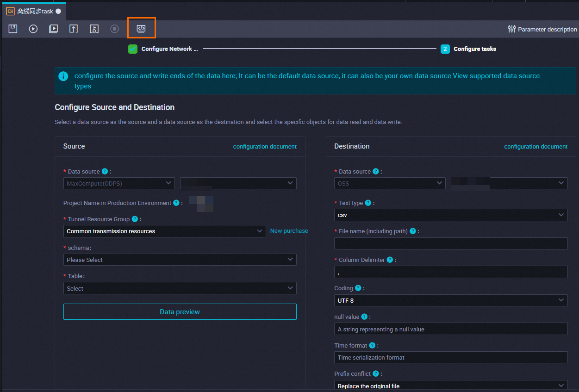Click the Data preview button
The image size is (579, 392).
180,311
